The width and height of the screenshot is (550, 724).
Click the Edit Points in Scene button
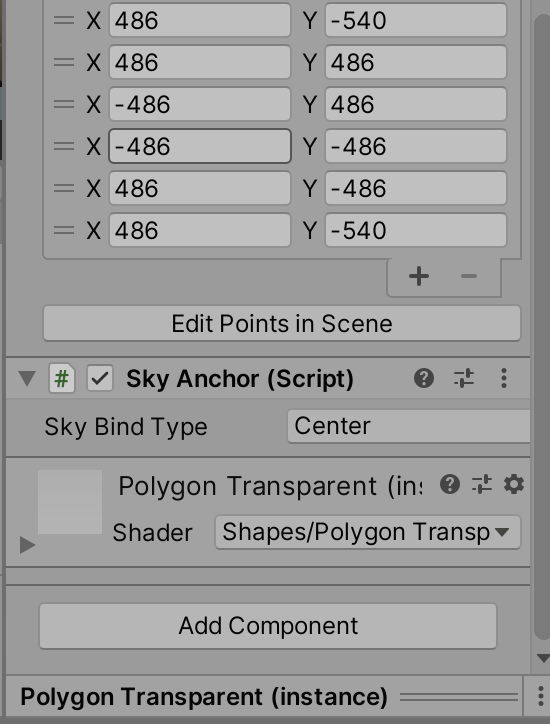[282, 323]
